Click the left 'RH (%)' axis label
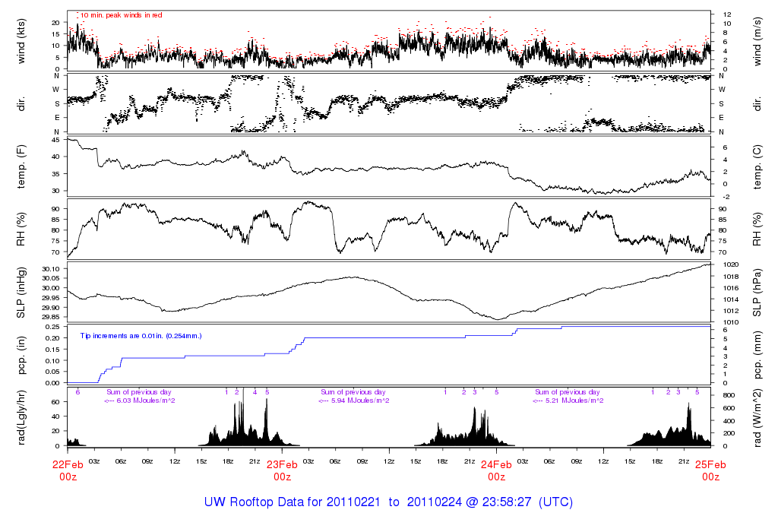This screenshot has width=778, height=532. [21, 230]
